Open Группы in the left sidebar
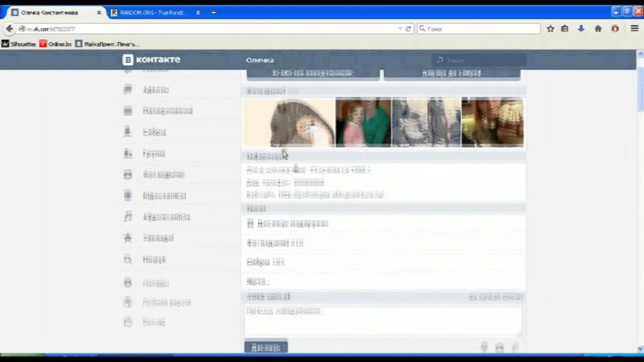644x362 pixels. [x=144, y=154]
